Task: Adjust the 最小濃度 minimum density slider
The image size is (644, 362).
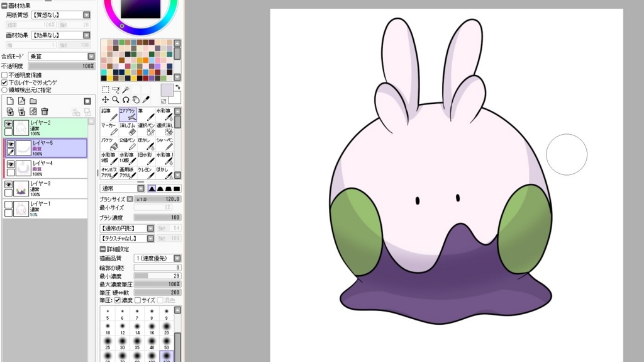Action: point(158,276)
